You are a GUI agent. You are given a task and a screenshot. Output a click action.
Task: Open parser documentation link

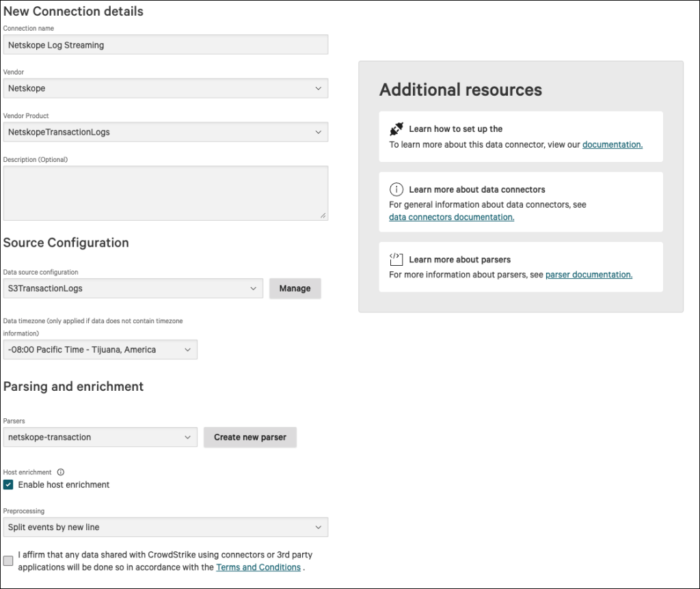(589, 275)
